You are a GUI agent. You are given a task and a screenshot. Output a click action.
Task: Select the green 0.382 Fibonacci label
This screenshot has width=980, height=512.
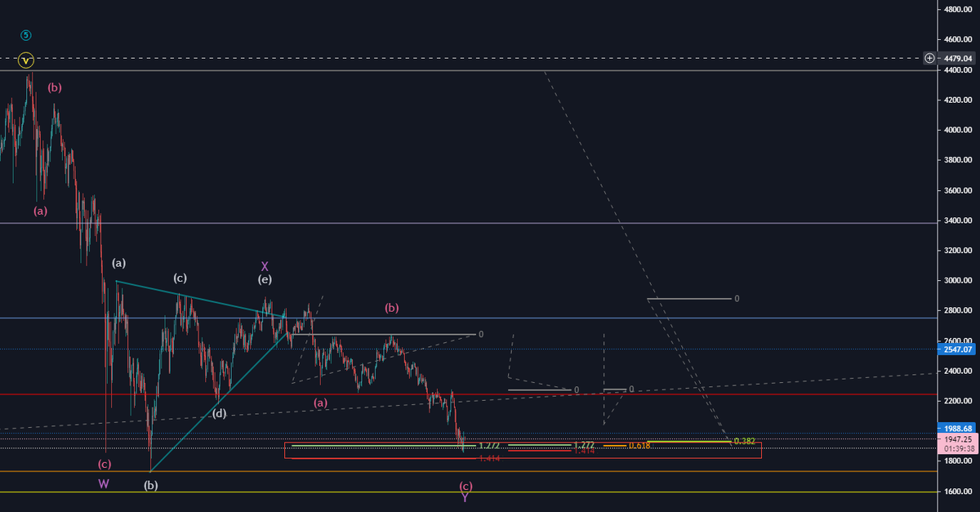pos(744,441)
